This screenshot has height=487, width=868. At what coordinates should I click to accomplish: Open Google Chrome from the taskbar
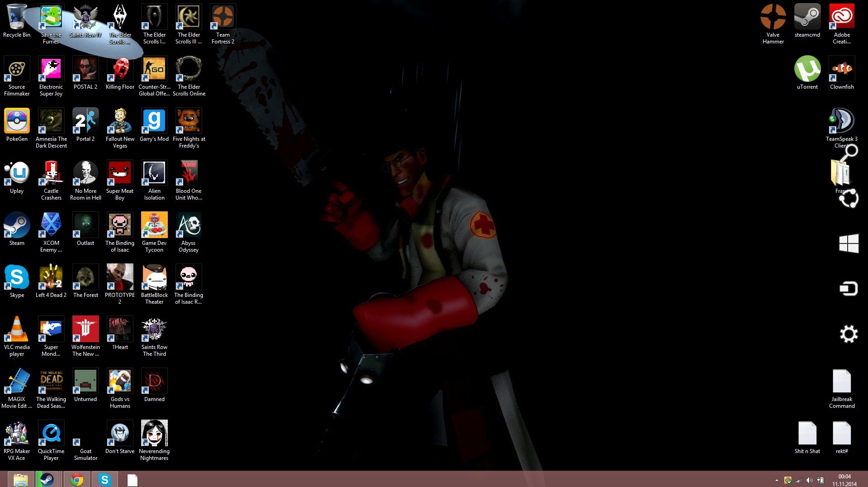(77, 479)
